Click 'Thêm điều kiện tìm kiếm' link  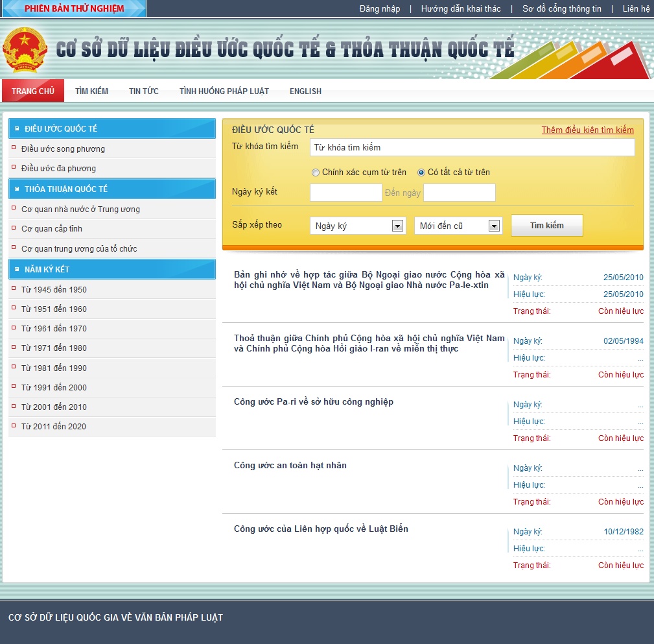tap(587, 130)
